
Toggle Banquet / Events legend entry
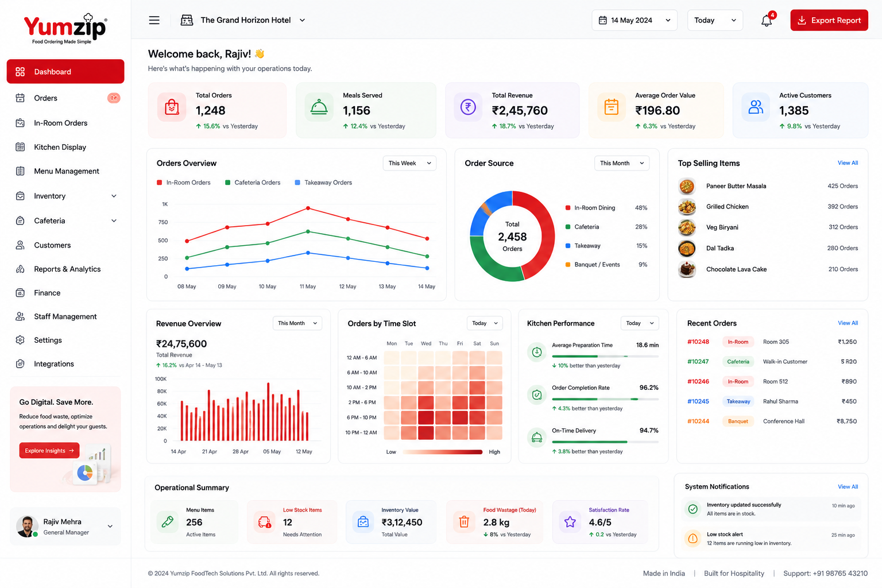(x=606, y=265)
